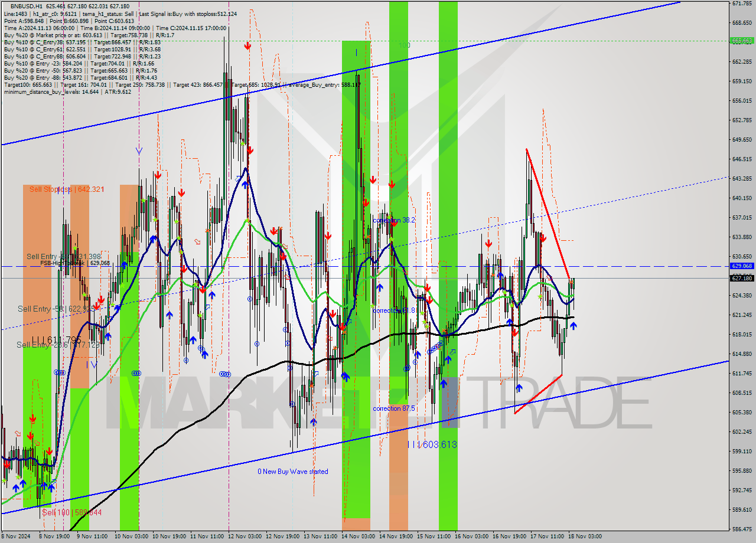The height and width of the screenshot is (543, 756).
Task: Click the 605.380 price axis value
Action: tap(742, 412)
